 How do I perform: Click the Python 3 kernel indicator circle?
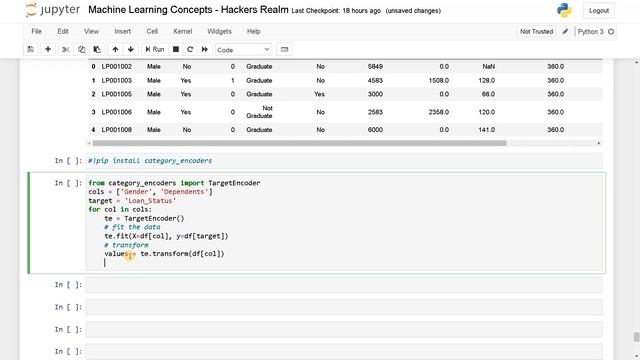point(611,31)
